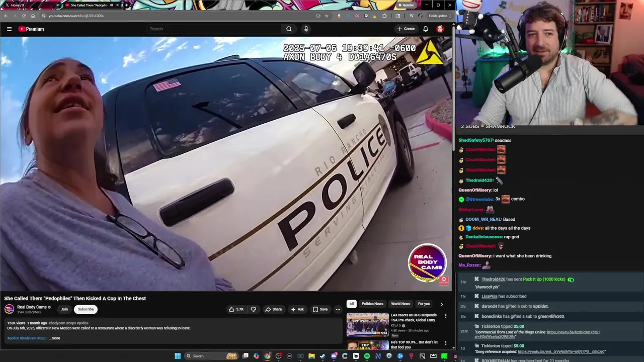This screenshot has width=644, height=362.
Task: Open the Ask AI button below the video
Action: click(x=297, y=309)
